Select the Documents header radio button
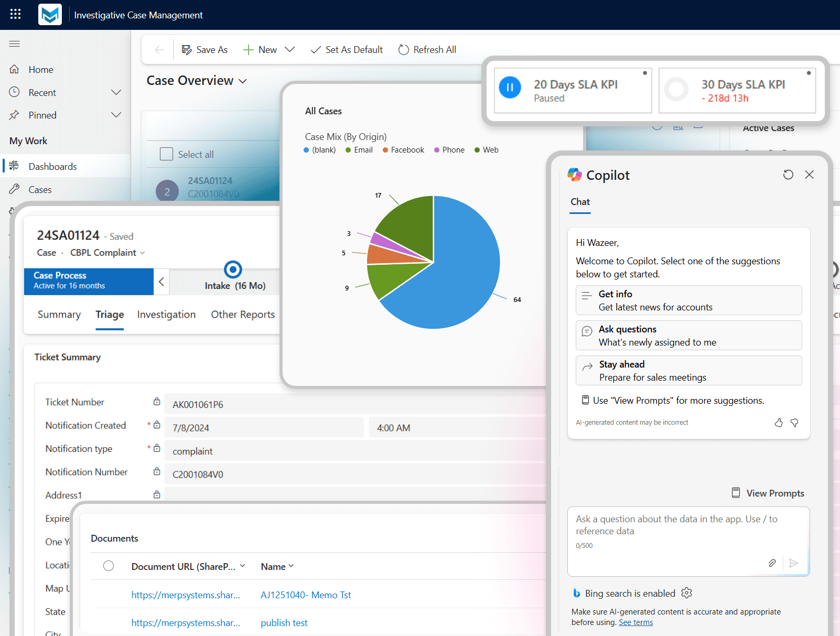This screenshot has height=636, width=840. tap(109, 566)
